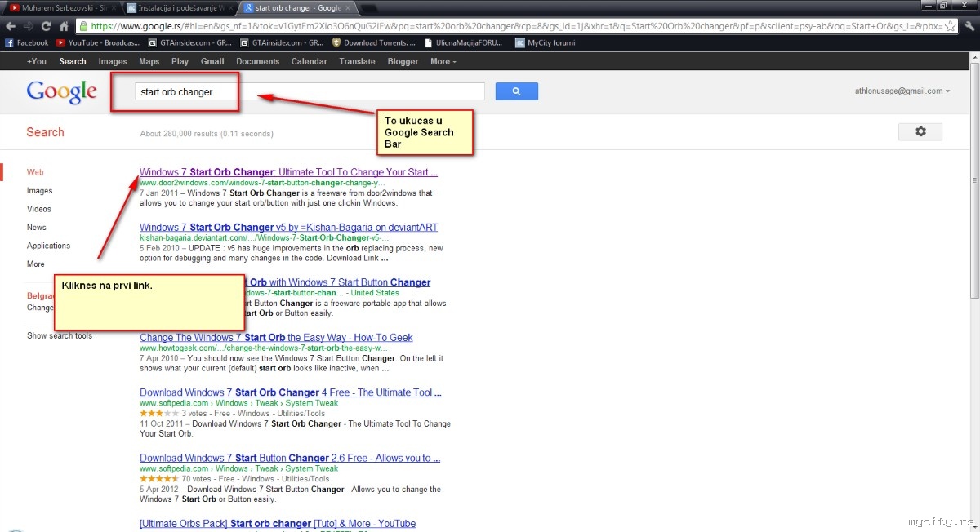Open Maps in the Google top bar

[149, 61]
